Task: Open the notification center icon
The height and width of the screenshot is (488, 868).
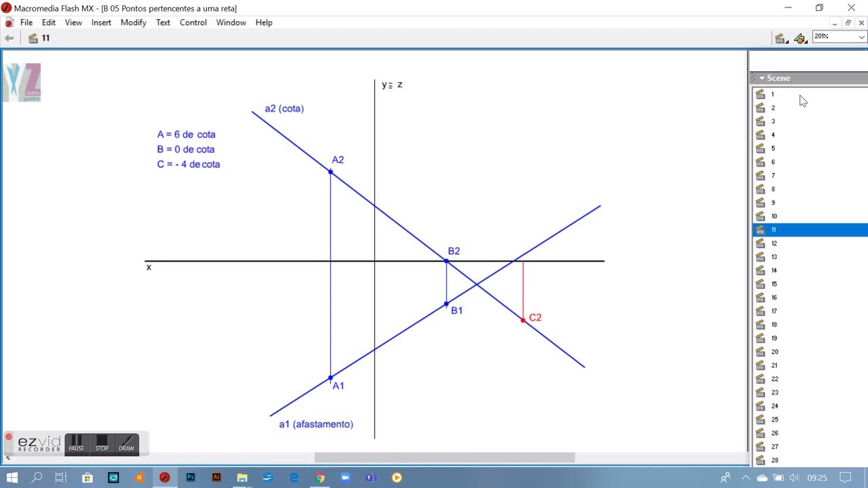Action: [845, 478]
